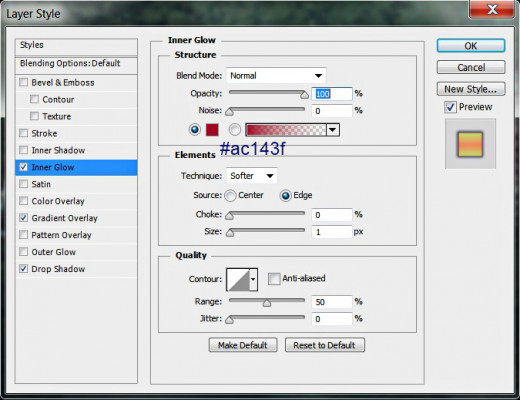The height and width of the screenshot is (400, 520).
Task: Click the Size value input field
Action: click(x=332, y=232)
